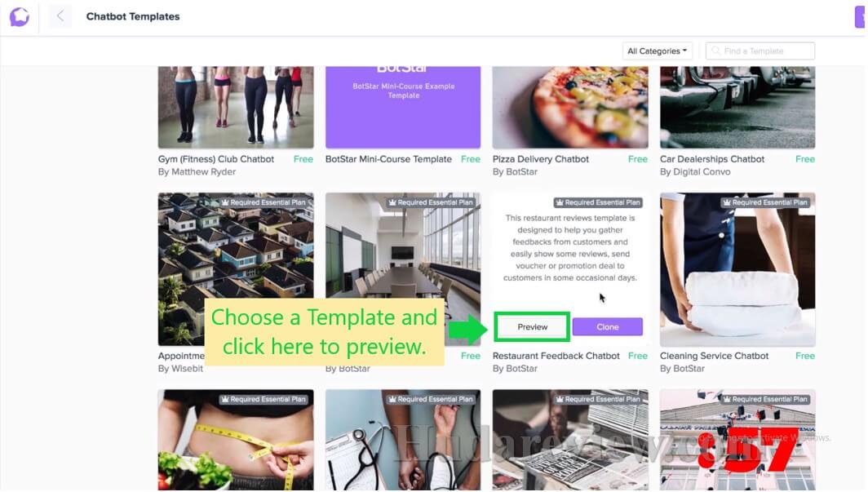Click the search magnifier icon

(715, 51)
